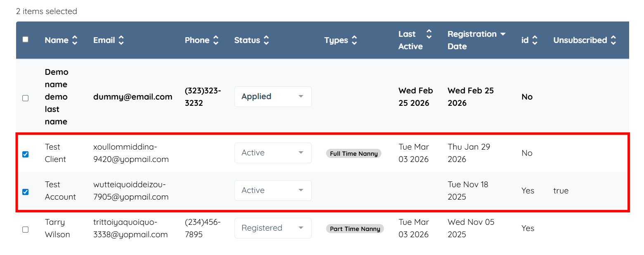Open Test Client's Active status dropdown

[273, 153]
